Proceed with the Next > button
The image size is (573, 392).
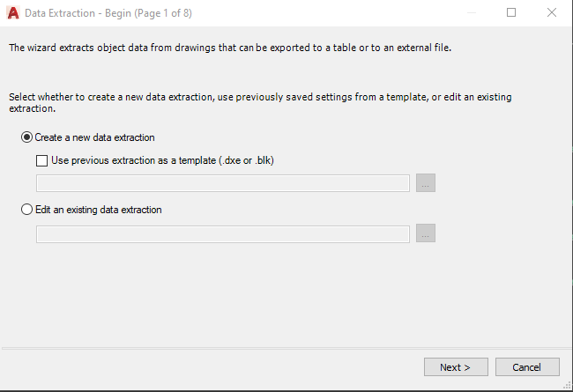point(454,366)
